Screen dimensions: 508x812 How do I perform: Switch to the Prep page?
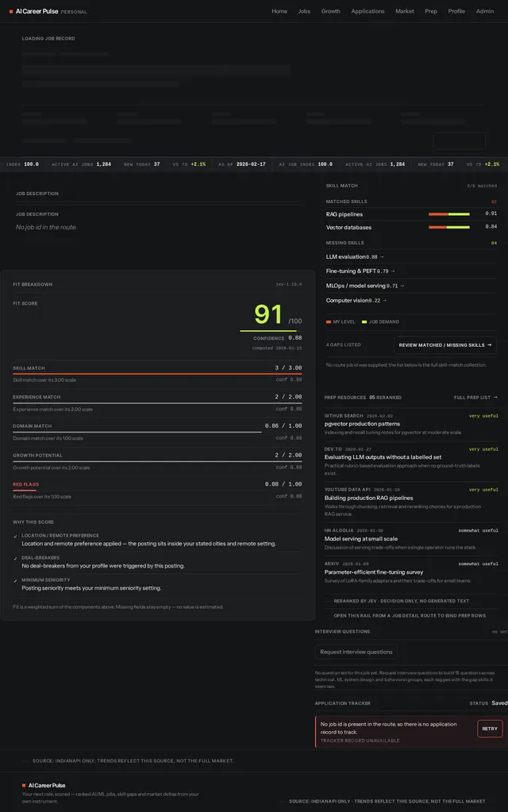(x=431, y=11)
